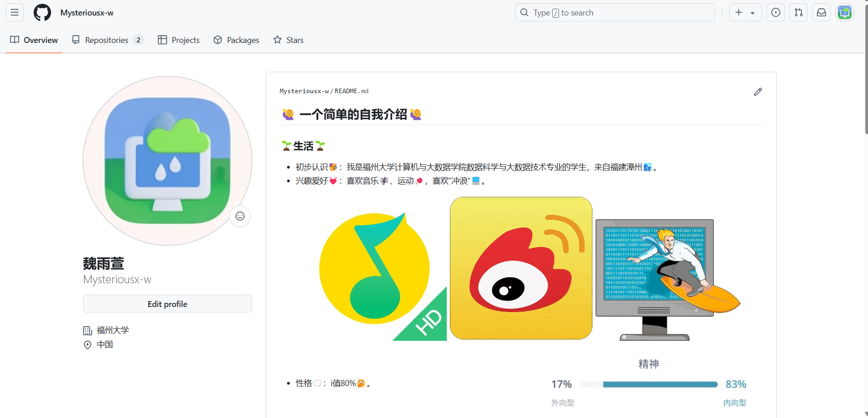Click the QQ Music HD logo image

pos(382,276)
